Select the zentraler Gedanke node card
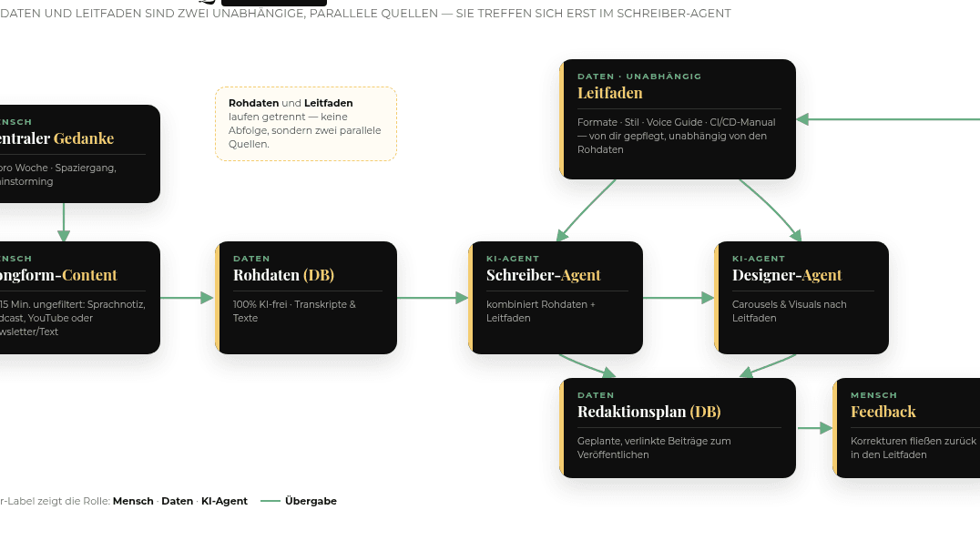Screen dimensions: 980x551 pyautogui.click(x=80, y=154)
